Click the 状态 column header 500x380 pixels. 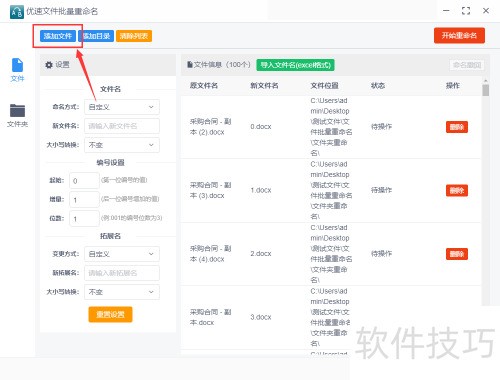(378, 86)
